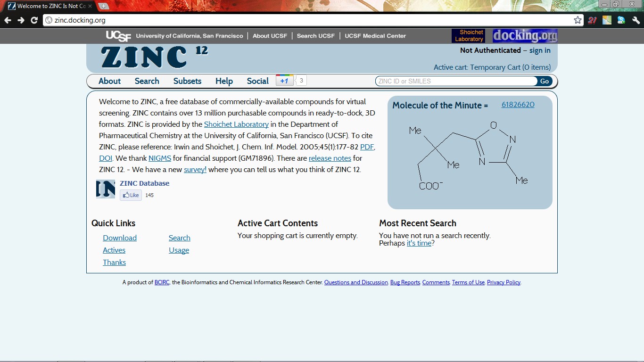Click the blue S extension icon
644x362 pixels.
tap(621, 20)
